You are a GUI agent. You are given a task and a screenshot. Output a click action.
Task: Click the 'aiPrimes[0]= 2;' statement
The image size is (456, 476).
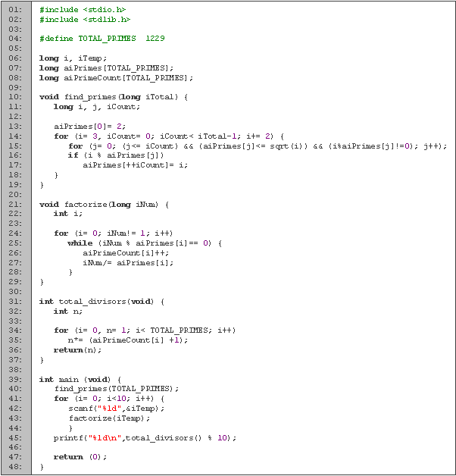tap(89, 127)
